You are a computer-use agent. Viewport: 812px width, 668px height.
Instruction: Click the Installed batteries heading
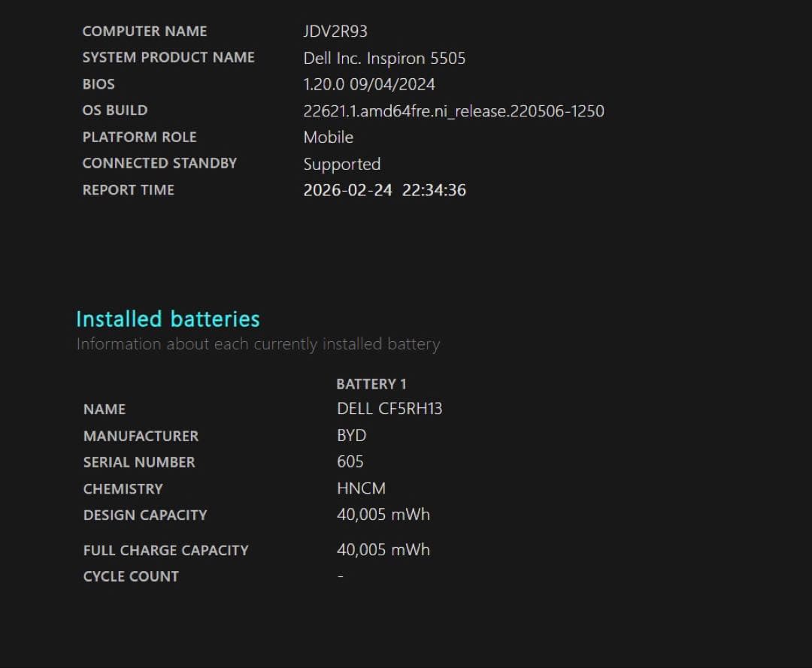click(x=168, y=319)
